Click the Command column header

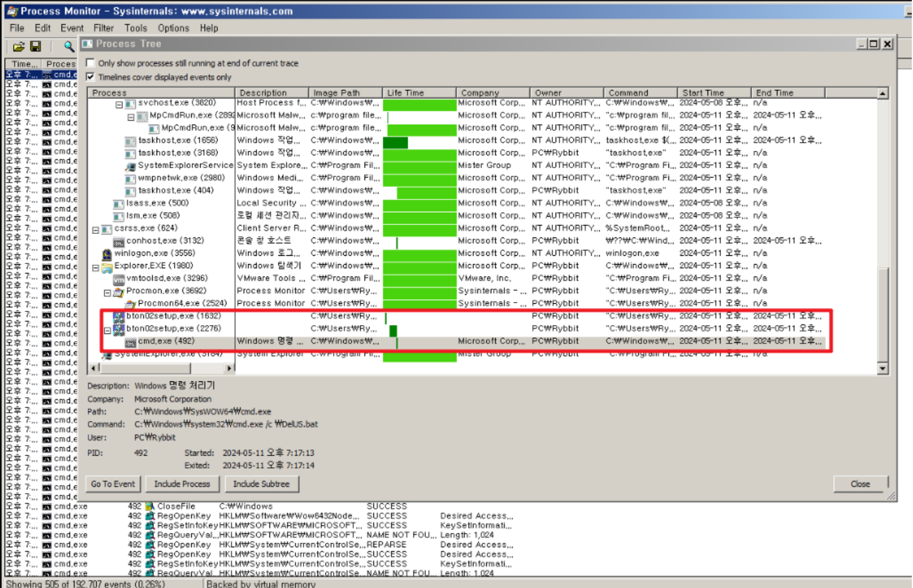click(x=640, y=92)
